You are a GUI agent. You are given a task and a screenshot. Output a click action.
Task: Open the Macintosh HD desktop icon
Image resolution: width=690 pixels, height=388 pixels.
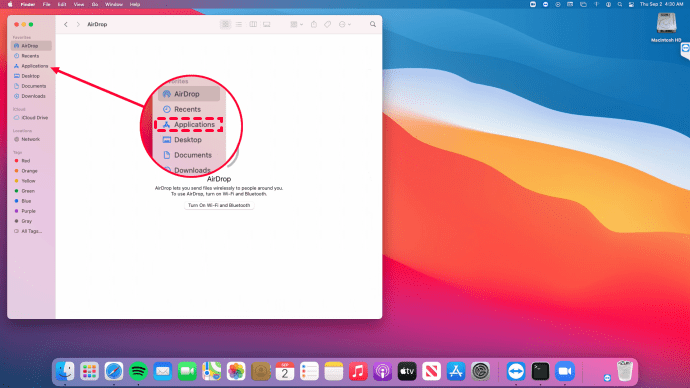(666, 27)
